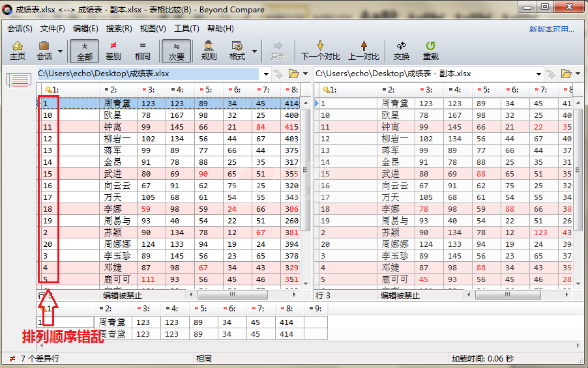Click the 新版本可用 link
The width and height of the screenshot is (588, 368).
click(551, 29)
